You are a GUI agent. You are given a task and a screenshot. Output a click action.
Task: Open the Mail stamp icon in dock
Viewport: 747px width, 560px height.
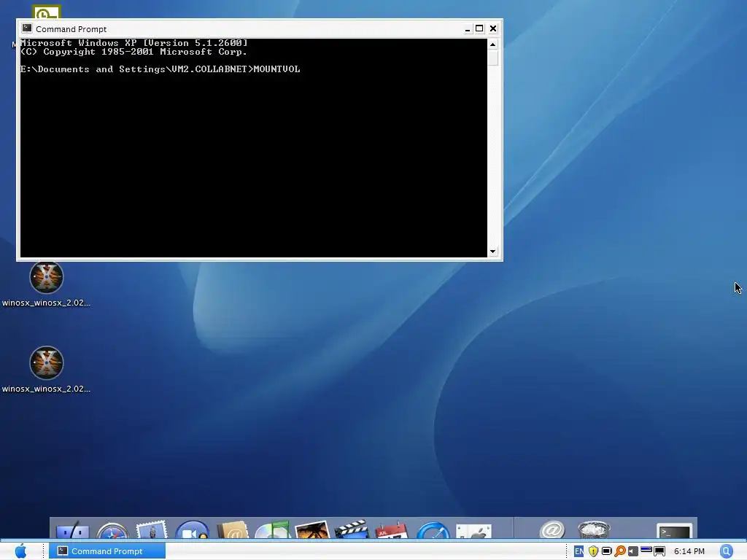point(152,529)
